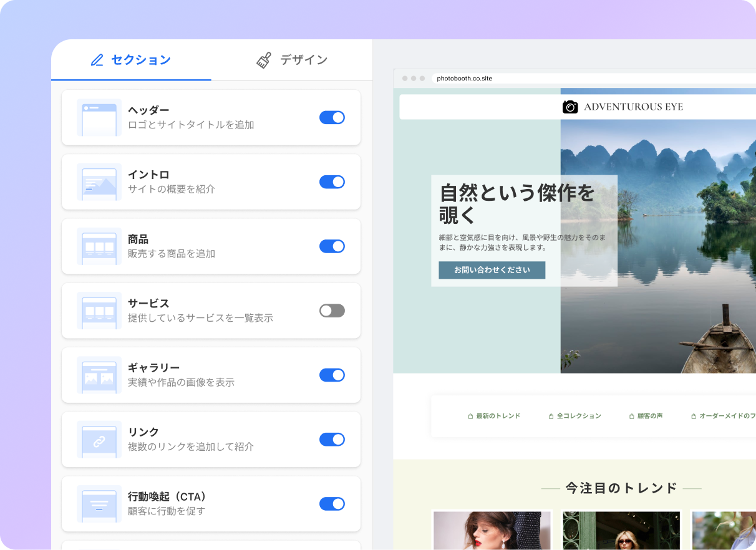This screenshot has width=756, height=550.
Task: Click the 行動喚起（CTA） section icon
Action: click(x=99, y=504)
